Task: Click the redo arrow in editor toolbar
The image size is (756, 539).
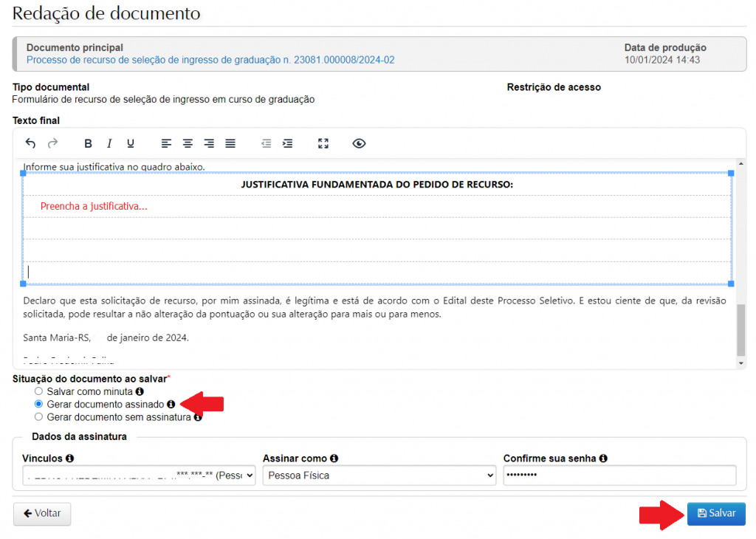Action: pyautogui.click(x=52, y=143)
